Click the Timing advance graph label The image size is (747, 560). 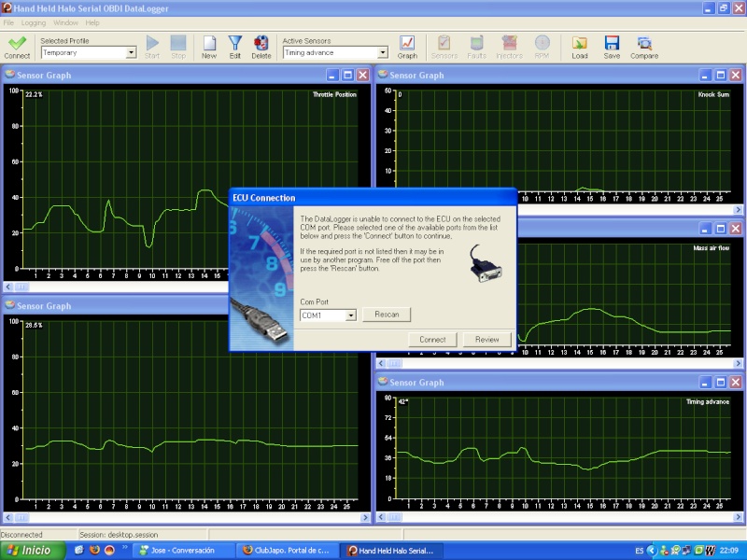708,401
